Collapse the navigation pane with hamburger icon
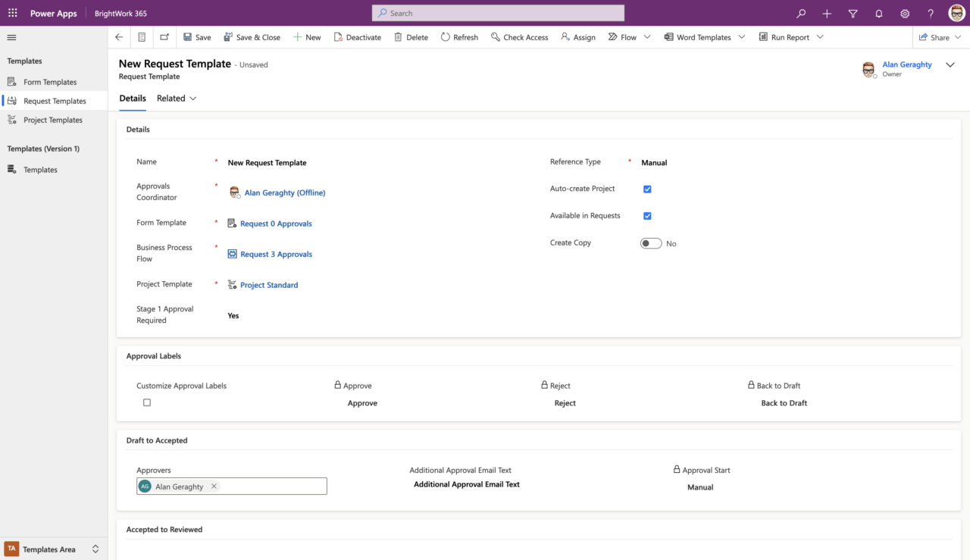970x560 pixels. (x=11, y=36)
